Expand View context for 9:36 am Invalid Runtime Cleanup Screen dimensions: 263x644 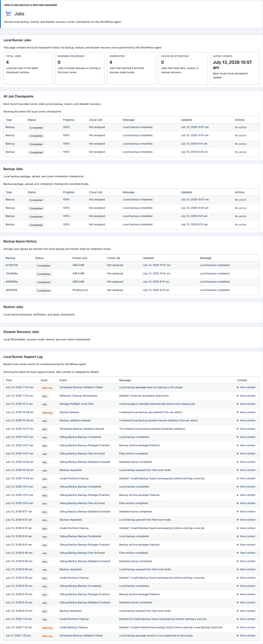246,577
